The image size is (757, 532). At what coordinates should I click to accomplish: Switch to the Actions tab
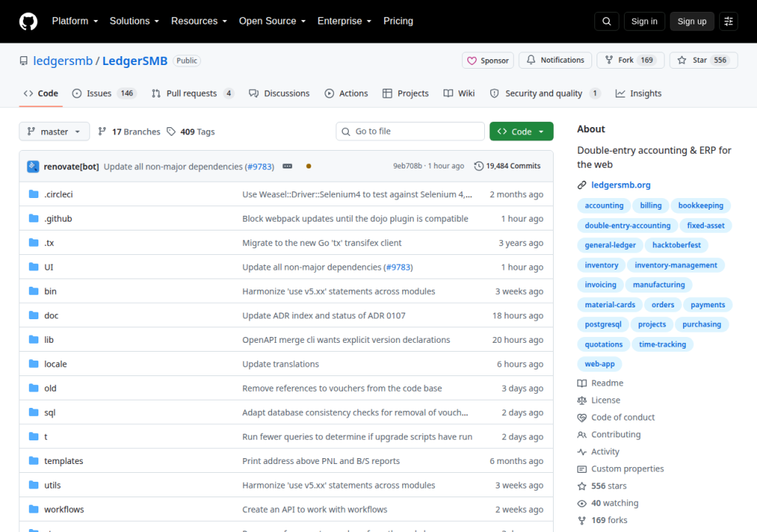[346, 94]
